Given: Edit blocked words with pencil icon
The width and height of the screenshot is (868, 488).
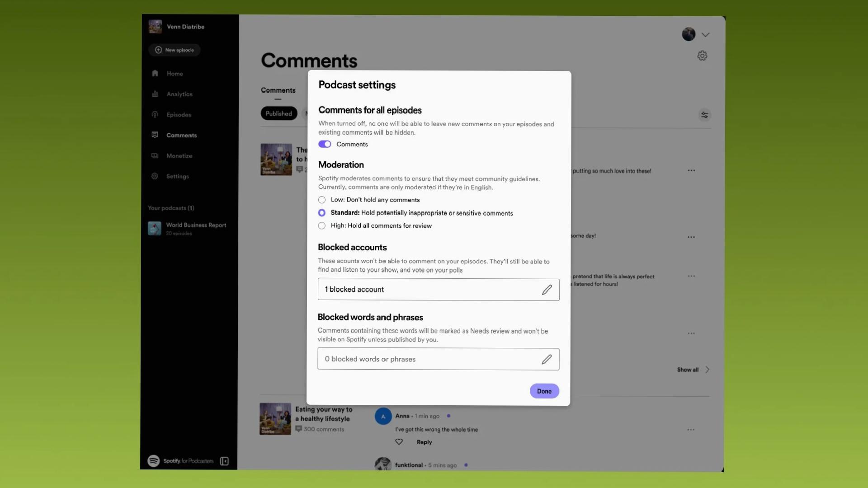Looking at the screenshot, I should pyautogui.click(x=547, y=359).
